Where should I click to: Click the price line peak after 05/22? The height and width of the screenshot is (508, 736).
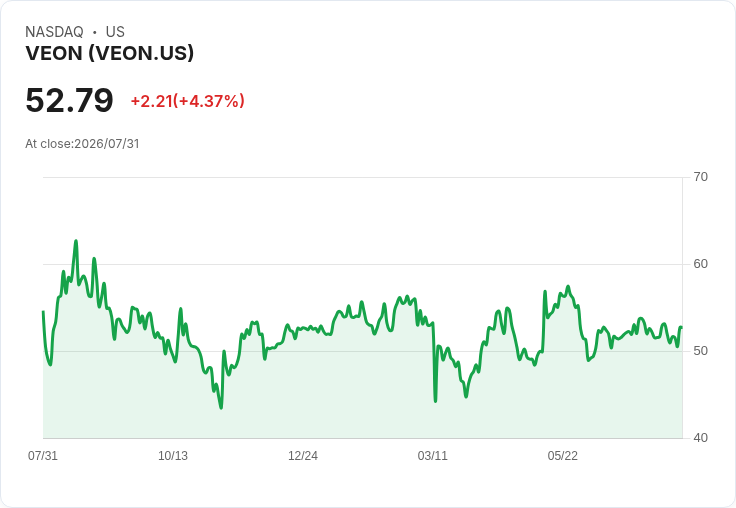(568, 286)
